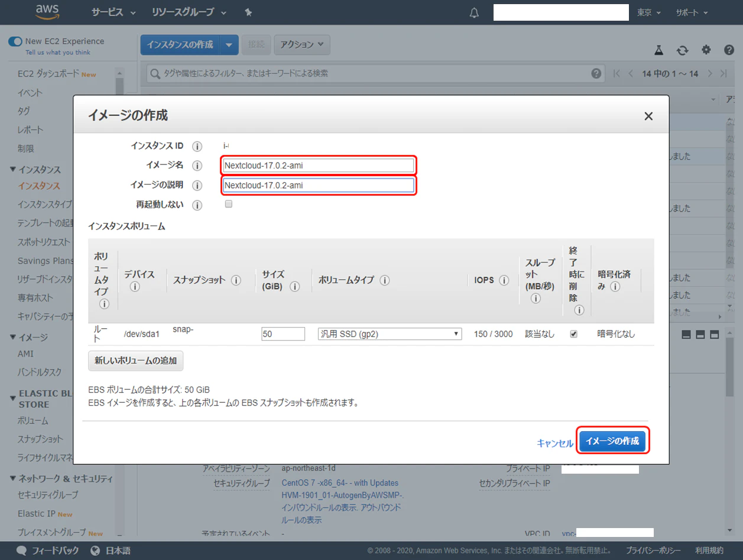Click 新しいボリュームの追加 button
743x560 pixels.
136,361
